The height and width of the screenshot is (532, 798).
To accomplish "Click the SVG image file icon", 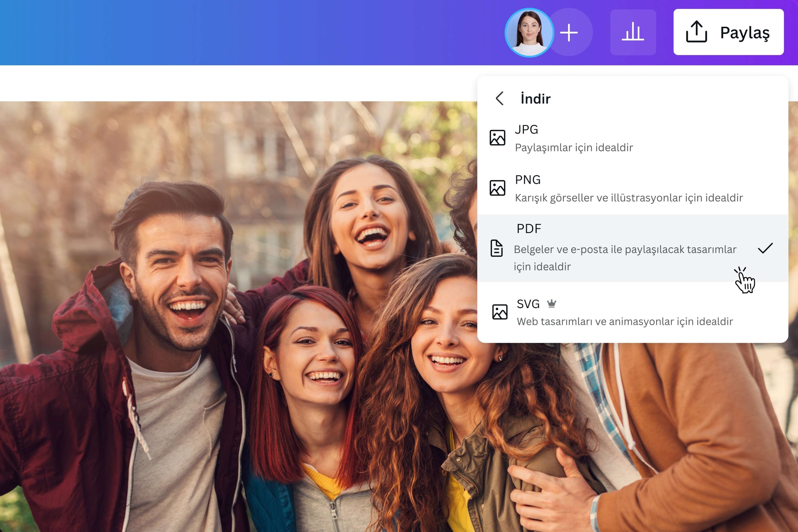I will (500, 312).
